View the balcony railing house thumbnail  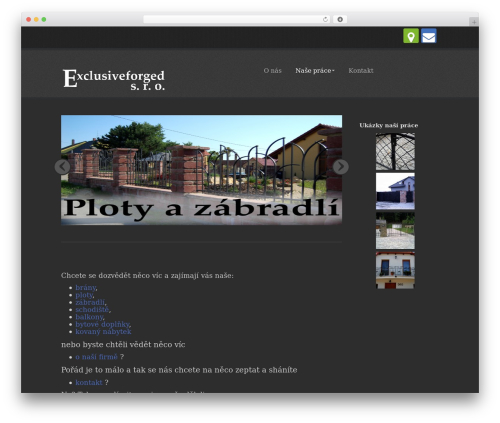[395, 270]
